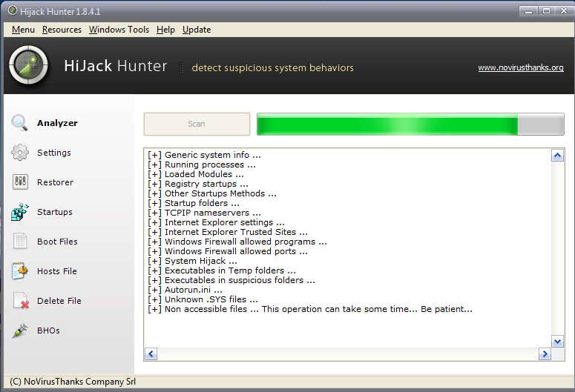Select the 'Internet Explorer Trusted Sites' line
Viewport: 575px width, 392px height.
228,232
